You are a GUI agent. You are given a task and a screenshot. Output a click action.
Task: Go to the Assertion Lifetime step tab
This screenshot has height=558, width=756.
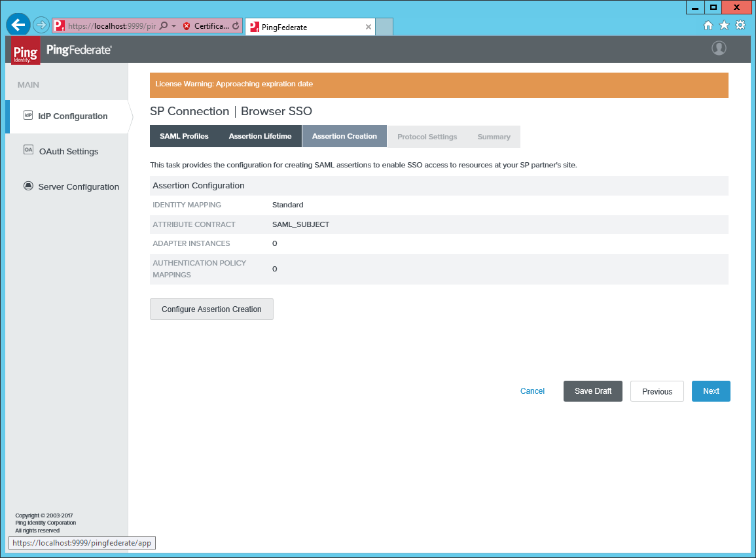pyautogui.click(x=261, y=136)
